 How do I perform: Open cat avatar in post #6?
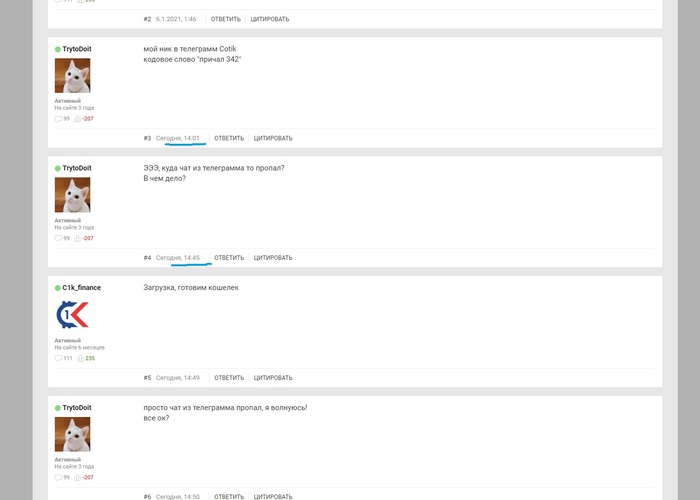pyautogui.click(x=72, y=434)
